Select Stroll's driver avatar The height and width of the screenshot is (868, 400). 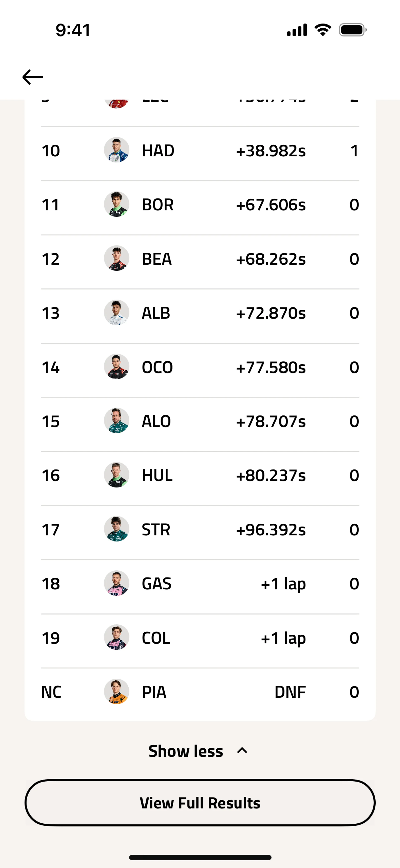coord(116,529)
